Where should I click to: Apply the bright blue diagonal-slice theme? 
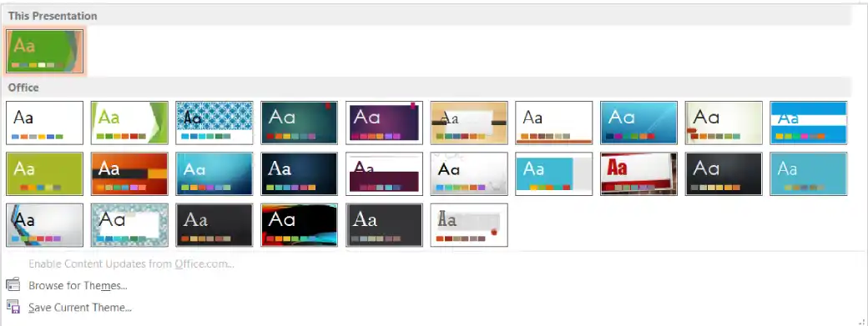[638, 123]
